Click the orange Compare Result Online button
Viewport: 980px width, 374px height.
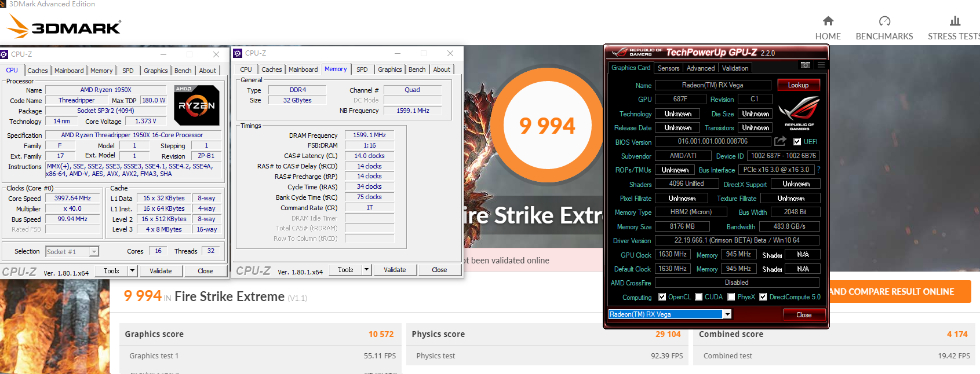click(x=899, y=292)
